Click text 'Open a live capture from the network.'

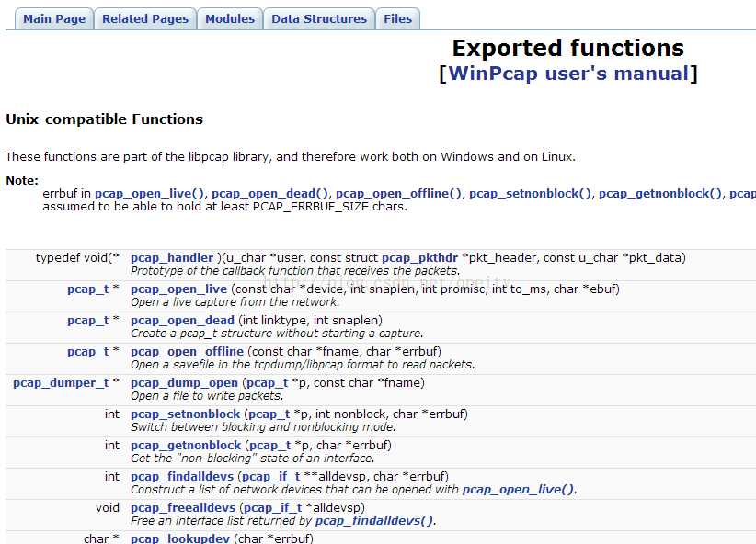pos(235,302)
